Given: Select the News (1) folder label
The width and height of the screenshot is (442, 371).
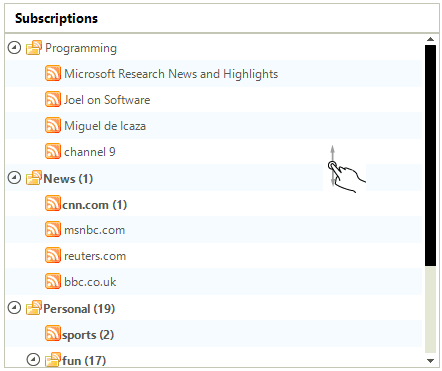Looking at the screenshot, I should coord(68,179).
